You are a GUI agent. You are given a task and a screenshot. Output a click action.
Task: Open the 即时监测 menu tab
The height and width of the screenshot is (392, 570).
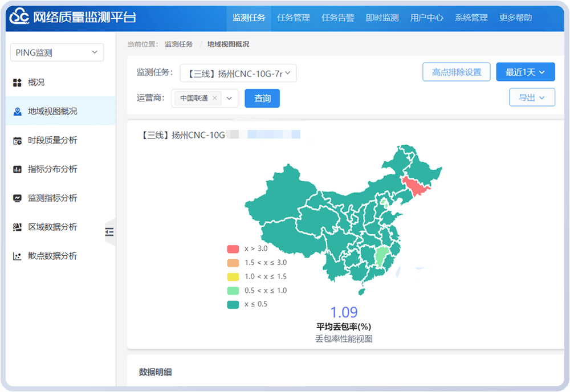click(382, 18)
